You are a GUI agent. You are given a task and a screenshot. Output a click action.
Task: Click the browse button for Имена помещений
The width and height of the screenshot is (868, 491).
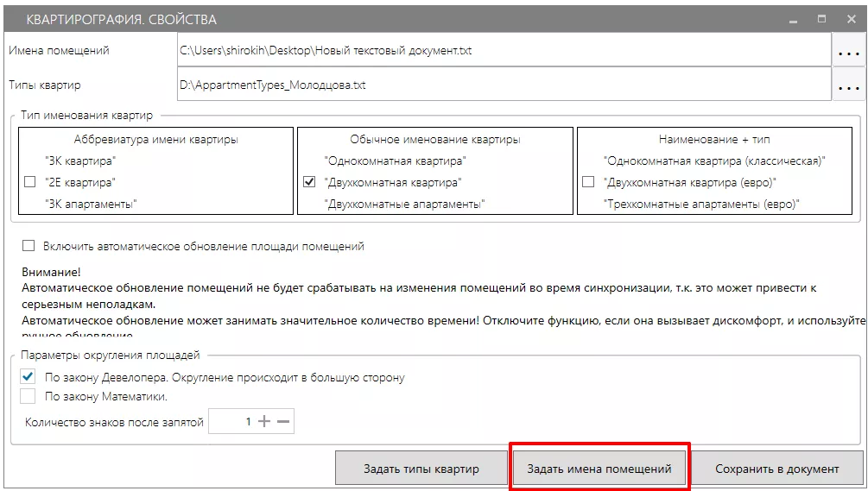848,51
